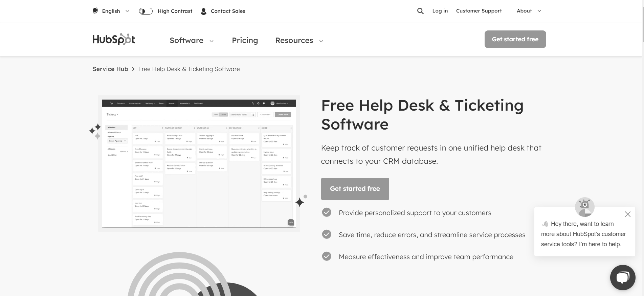This screenshot has width=644, height=296.
Task: Open the chat widget launcher
Action: (x=622, y=277)
